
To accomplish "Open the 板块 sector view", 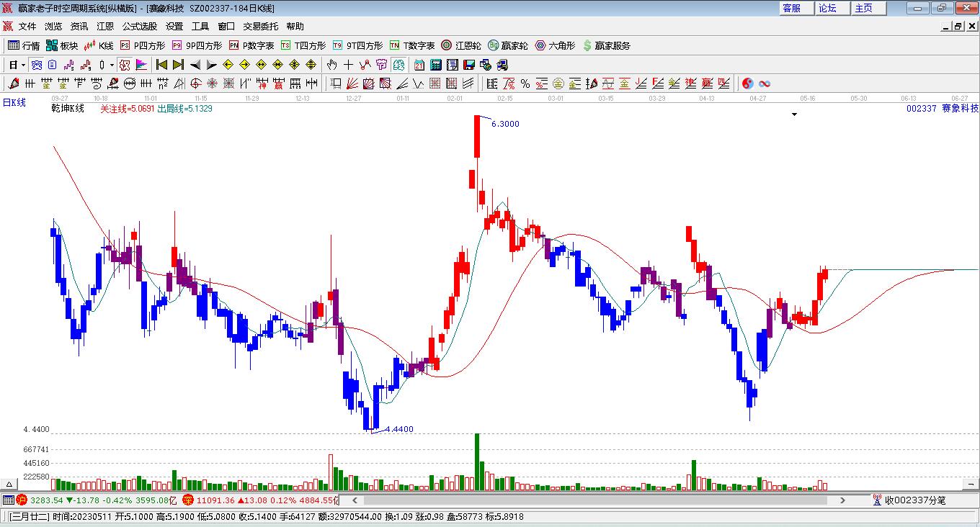I will click(62, 45).
